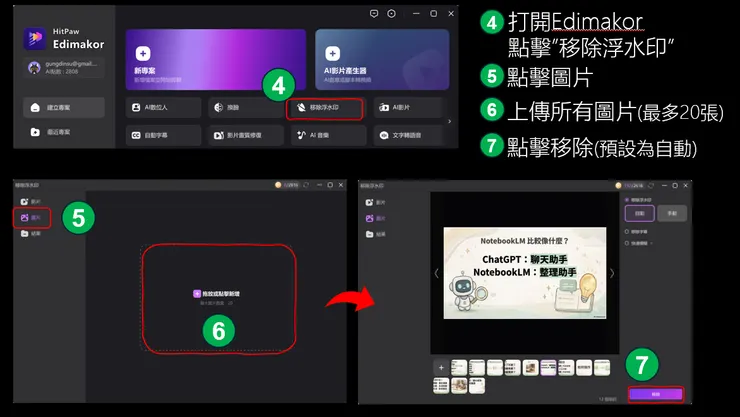Click the 拖放或點擊新增 upload text
The width and height of the screenshot is (740, 417).
coord(221,293)
